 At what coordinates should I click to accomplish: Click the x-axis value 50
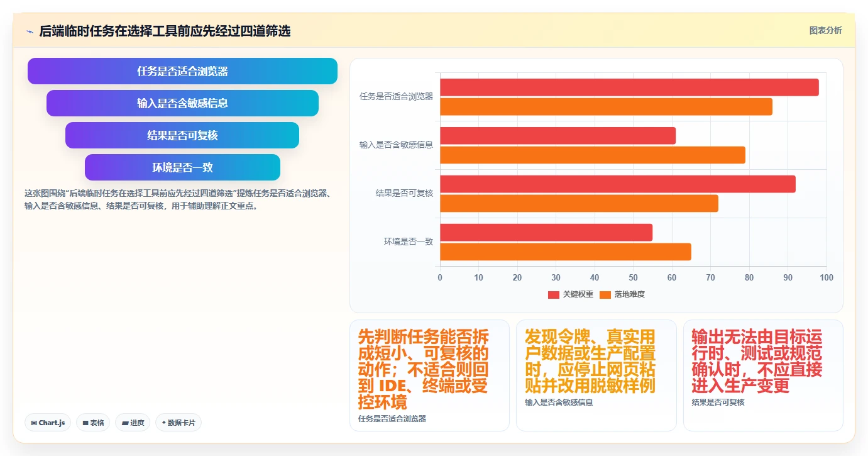pyautogui.click(x=634, y=278)
